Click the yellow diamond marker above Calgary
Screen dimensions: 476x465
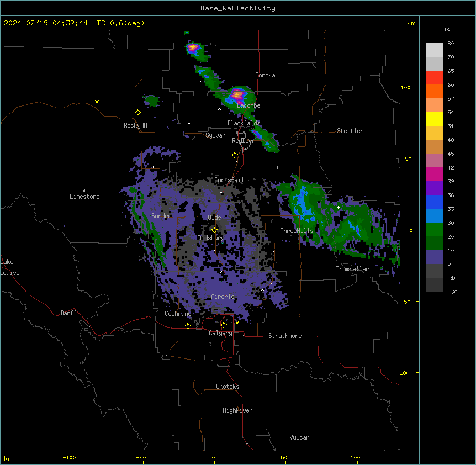pyautogui.click(x=224, y=325)
